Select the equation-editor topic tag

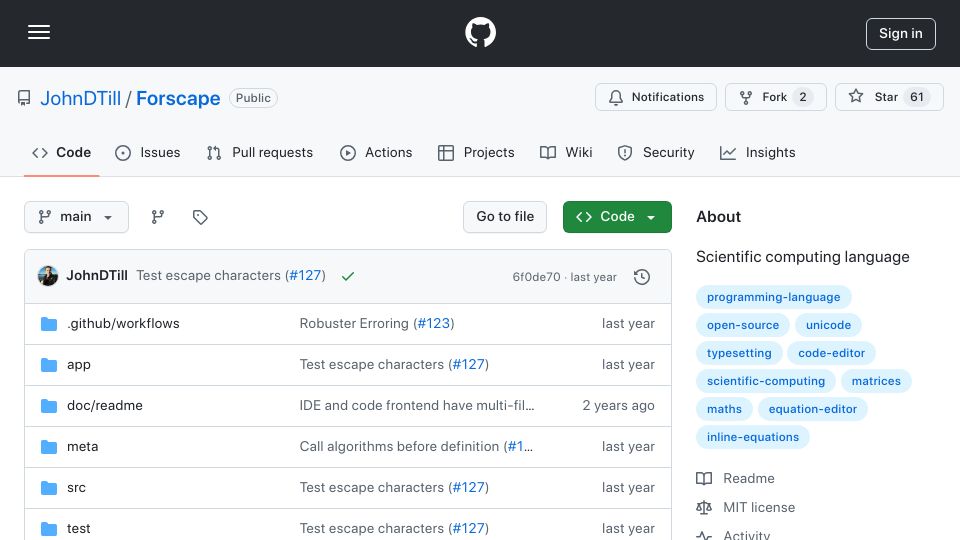tap(812, 410)
